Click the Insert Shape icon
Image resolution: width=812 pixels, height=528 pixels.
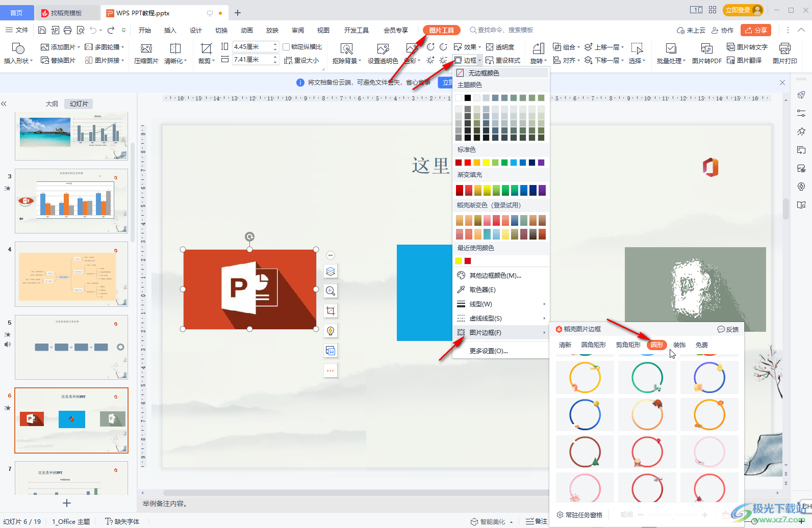[18, 48]
